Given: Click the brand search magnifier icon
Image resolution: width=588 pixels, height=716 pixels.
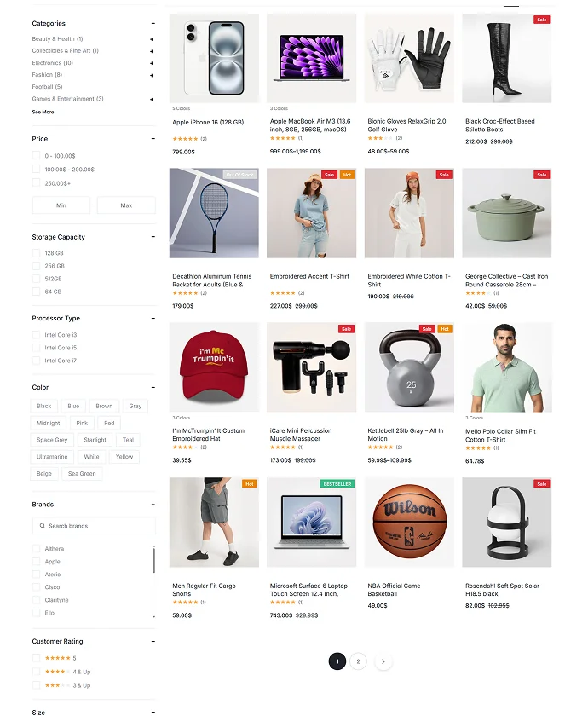Looking at the screenshot, I should click(x=43, y=526).
